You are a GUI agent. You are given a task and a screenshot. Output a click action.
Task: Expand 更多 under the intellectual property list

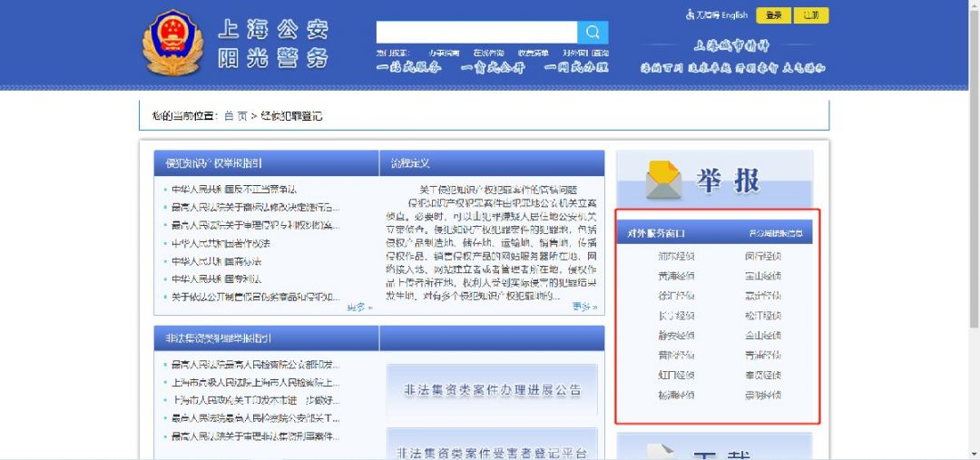(x=358, y=308)
